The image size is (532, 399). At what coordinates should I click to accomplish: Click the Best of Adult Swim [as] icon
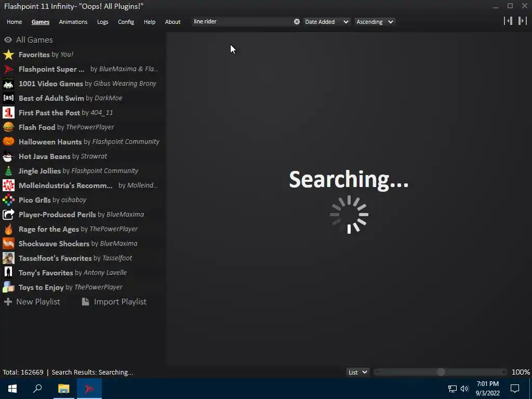(8, 98)
